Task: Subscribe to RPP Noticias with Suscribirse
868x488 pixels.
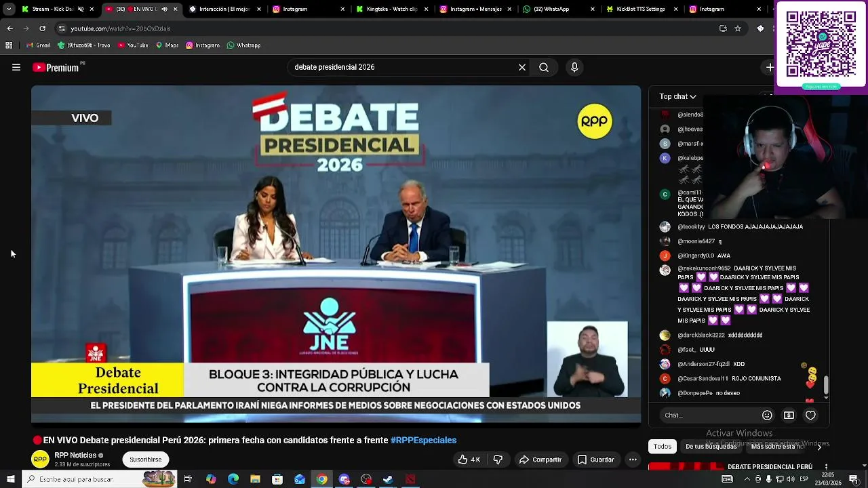Action: click(146, 460)
